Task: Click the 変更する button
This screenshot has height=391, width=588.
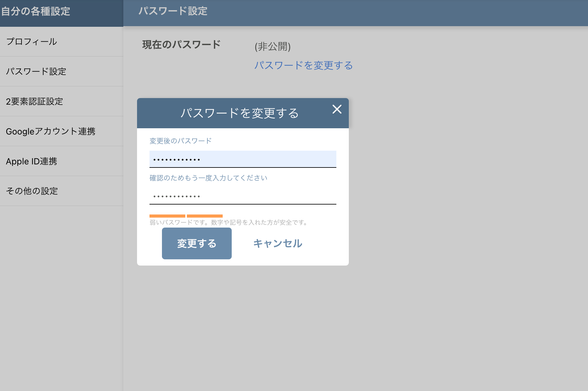Action: pyautogui.click(x=196, y=243)
